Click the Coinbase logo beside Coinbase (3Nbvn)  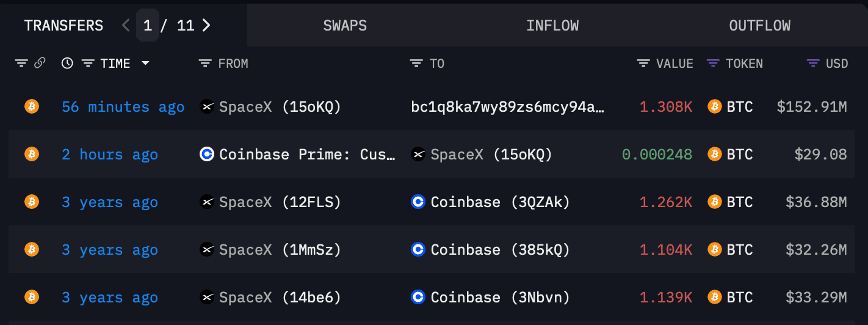[x=418, y=298]
